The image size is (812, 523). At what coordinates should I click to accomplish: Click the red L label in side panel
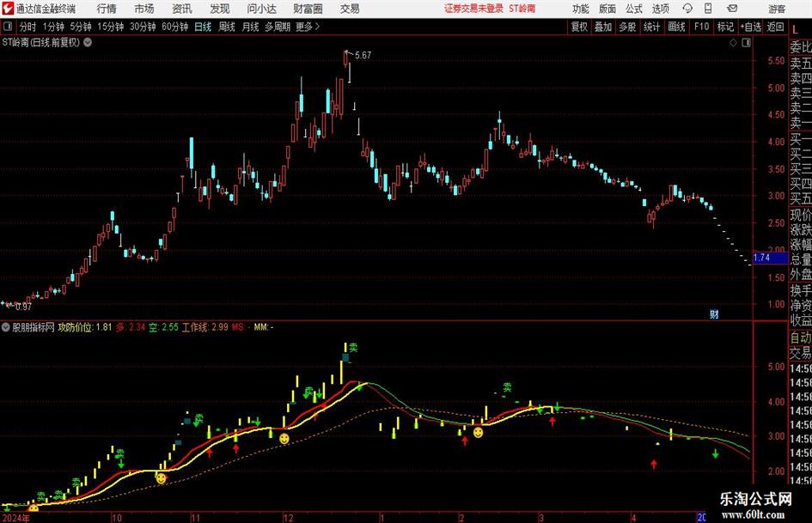tap(796, 29)
